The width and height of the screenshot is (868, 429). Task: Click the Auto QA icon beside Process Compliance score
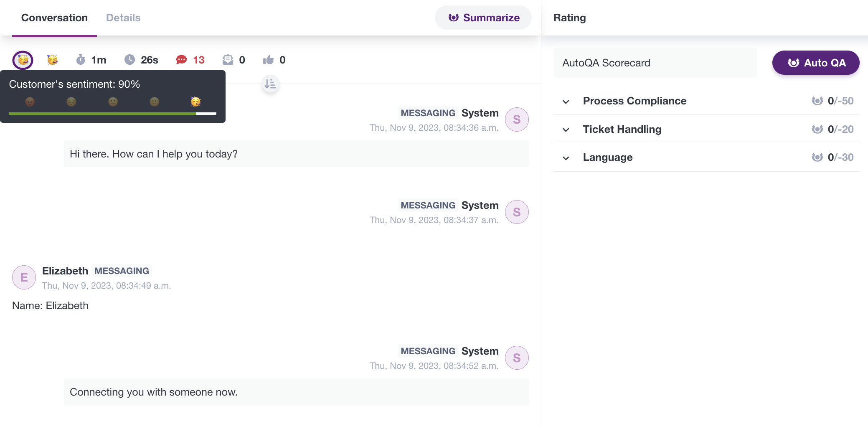[x=817, y=101]
